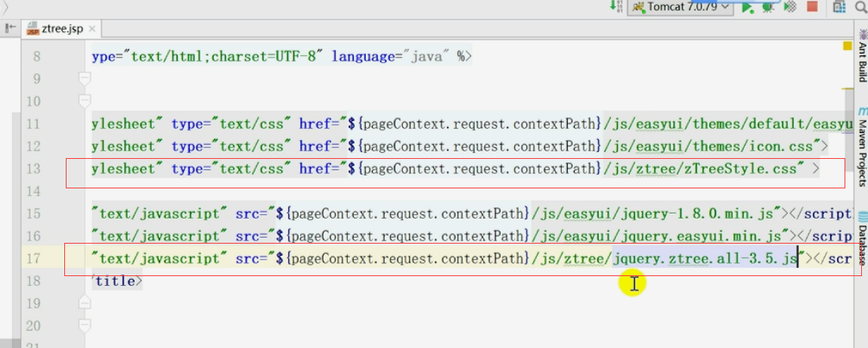The image size is (868, 348).
Task: Collapse the fold marker on line 9
Action: click(x=84, y=79)
